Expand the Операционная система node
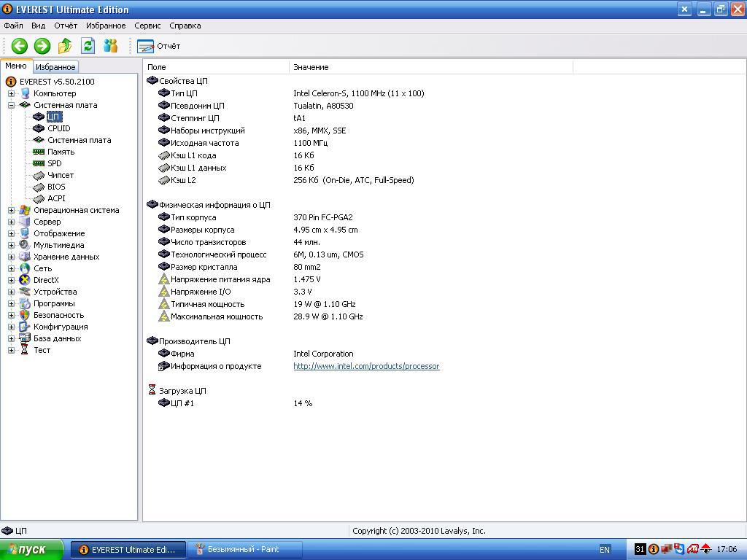This screenshot has width=747, height=560. [11, 210]
